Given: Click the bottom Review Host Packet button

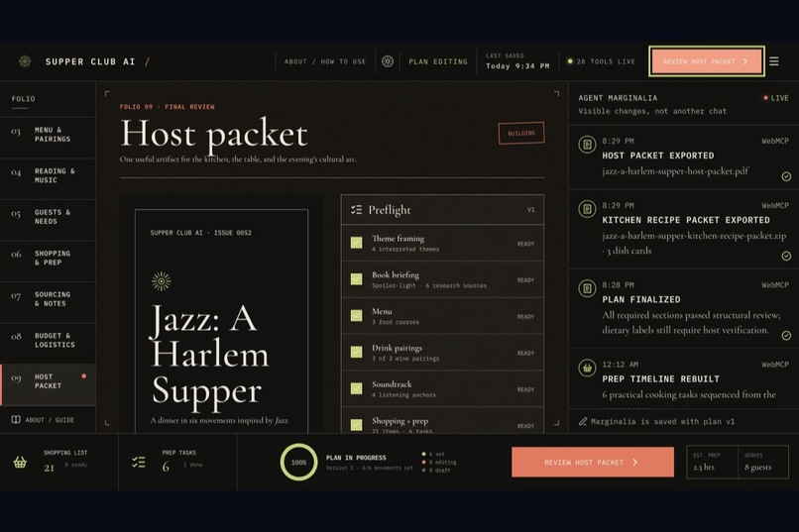Looking at the screenshot, I should (593, 463).
